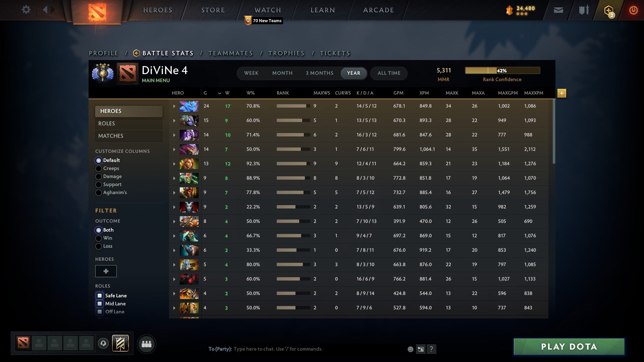
Task: Expand the first hero row stats
Action: point(174,106)
